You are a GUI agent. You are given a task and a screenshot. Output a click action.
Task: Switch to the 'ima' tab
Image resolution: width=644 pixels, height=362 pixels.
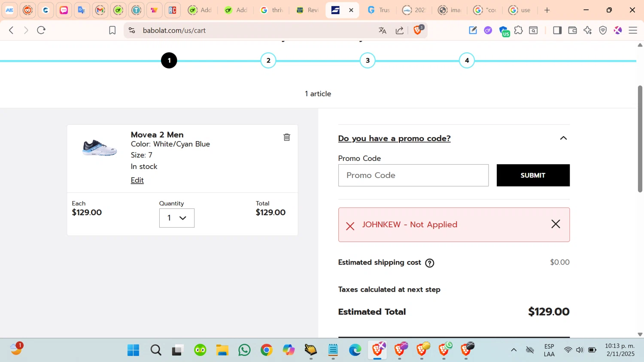[450, 10]
